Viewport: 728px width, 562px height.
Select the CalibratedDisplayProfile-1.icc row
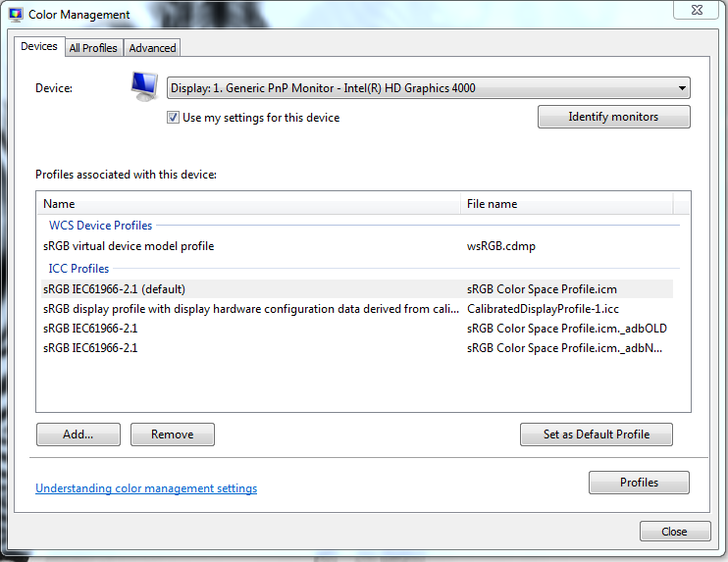click(356, 309)
